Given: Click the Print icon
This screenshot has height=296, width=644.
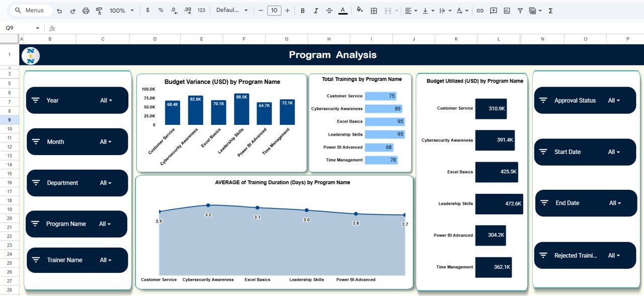Looking at the screenshot, I should [x=86, y=10].
